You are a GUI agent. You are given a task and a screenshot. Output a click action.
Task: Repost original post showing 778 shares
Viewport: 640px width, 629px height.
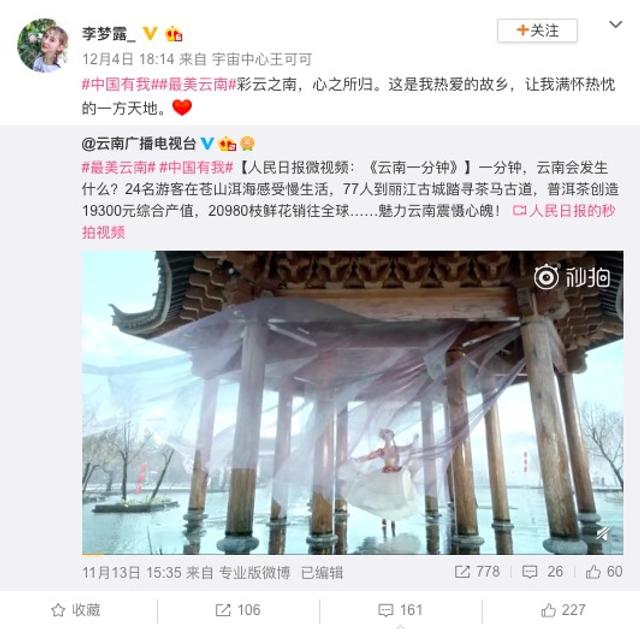[477, 571]
